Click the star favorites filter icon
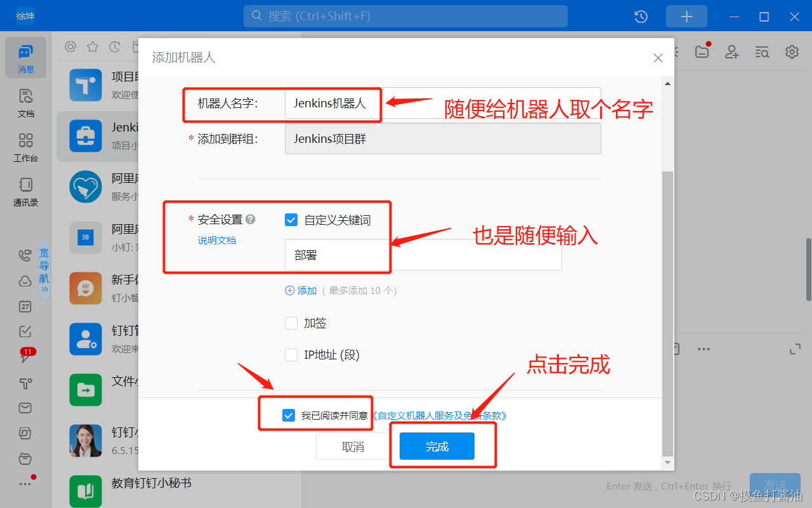Image resolution: width=812 pixels, height=508 pixels. (93, 47)
